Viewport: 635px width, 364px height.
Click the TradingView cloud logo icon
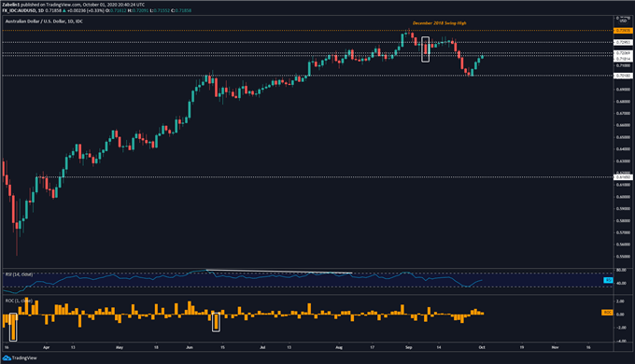[7, 357]
